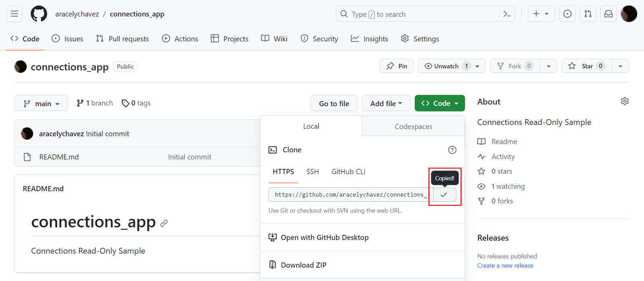Click the repository owner avatar beside title
644x281 pixels.
click(21, 66)
